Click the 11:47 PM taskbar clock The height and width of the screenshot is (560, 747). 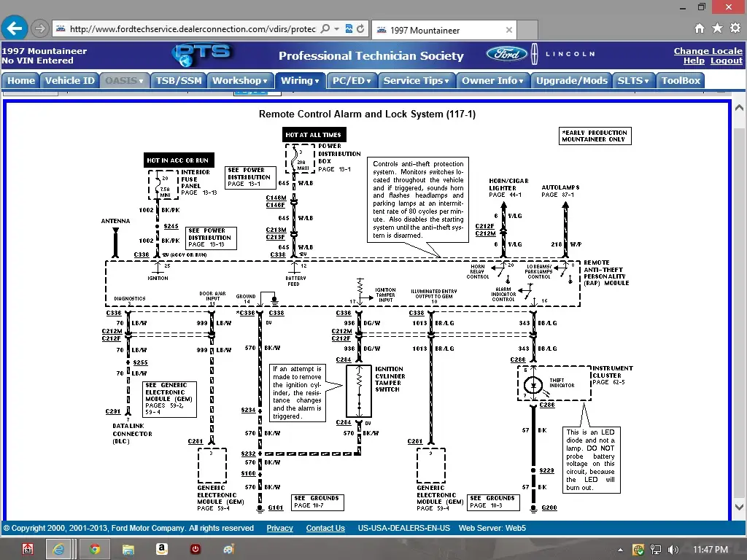pos(711,550)
